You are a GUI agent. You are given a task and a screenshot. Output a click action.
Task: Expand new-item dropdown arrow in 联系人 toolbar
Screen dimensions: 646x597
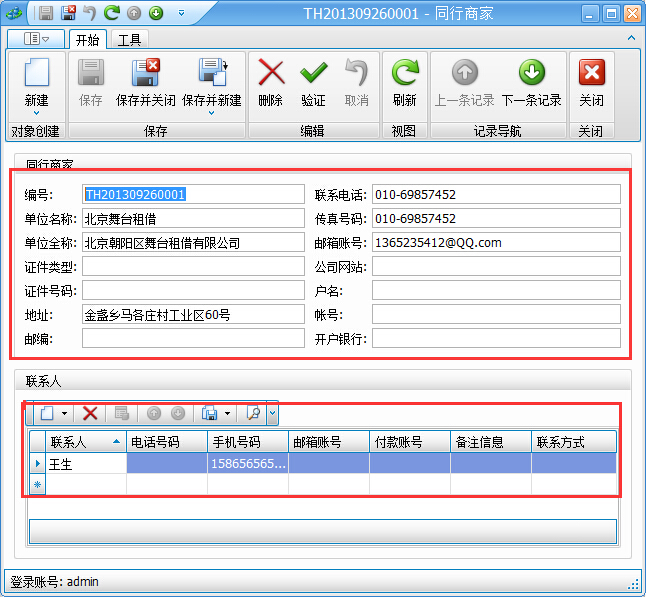click(x=65, y=413)
